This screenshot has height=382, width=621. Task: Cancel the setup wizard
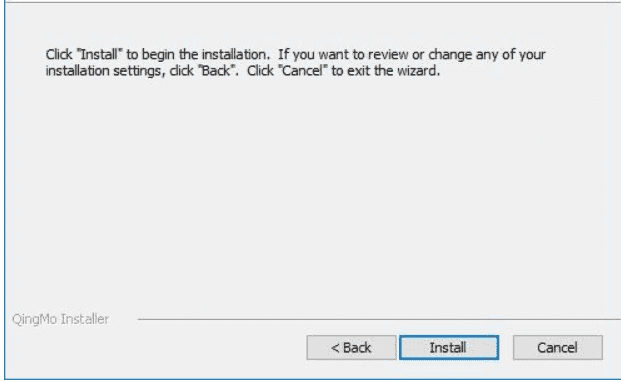pos(558,348)
